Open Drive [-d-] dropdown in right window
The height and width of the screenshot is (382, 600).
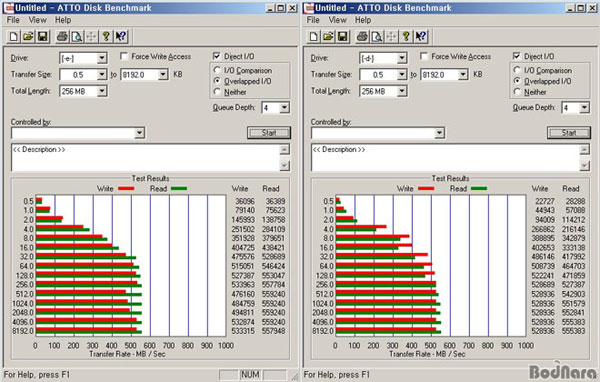[402, 58]
